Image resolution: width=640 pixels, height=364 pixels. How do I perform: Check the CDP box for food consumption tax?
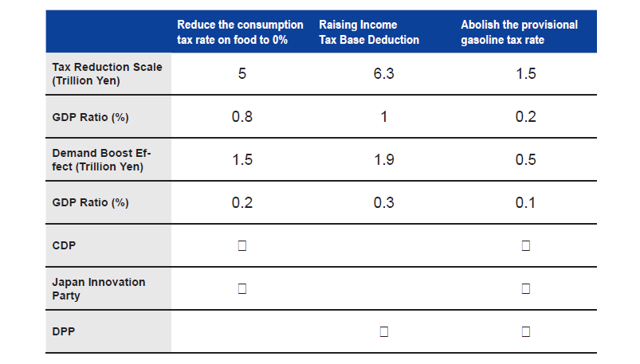point(242,246)
